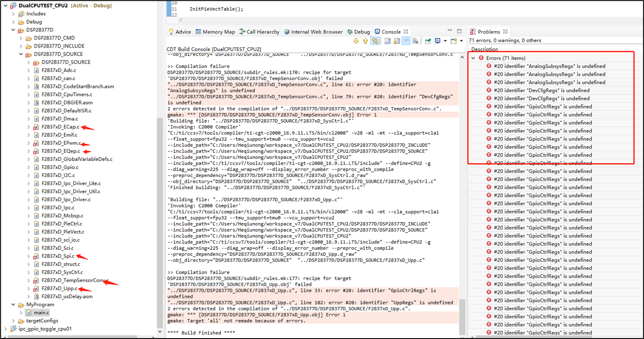Click the Advice tab lightbulb icon
This screenshot has height=339, width=644.
pyautogui.click(x=171, y=32)
